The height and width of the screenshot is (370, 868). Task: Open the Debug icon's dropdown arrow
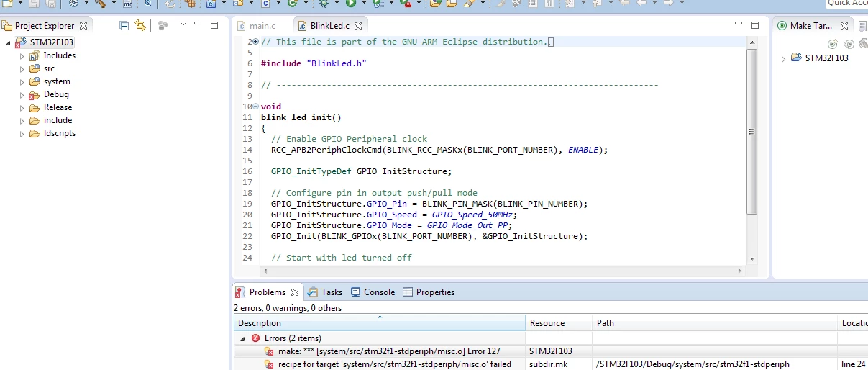[336, 4]
